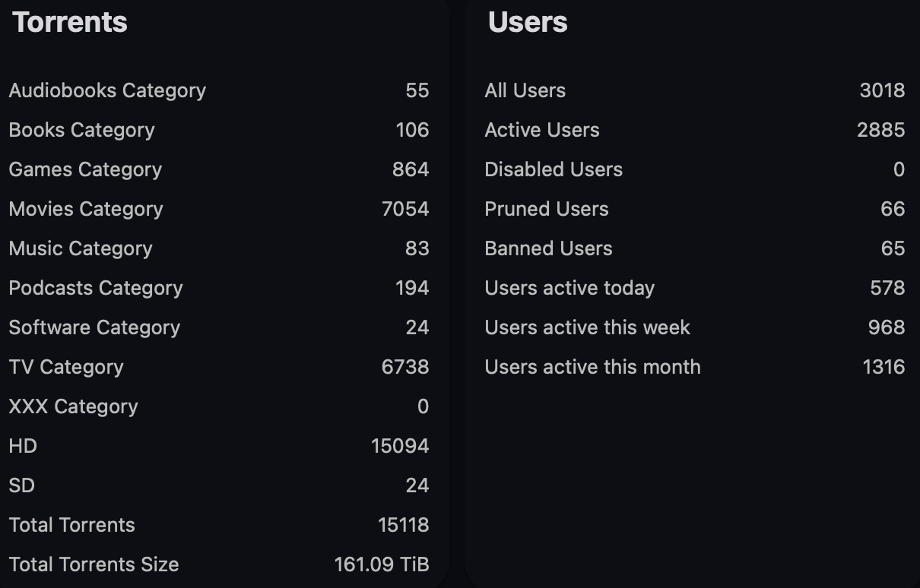Select the Audiobooks Category row label
This screenshot has height=588, width=920.
pyautogui.click(x=107, y=90)
